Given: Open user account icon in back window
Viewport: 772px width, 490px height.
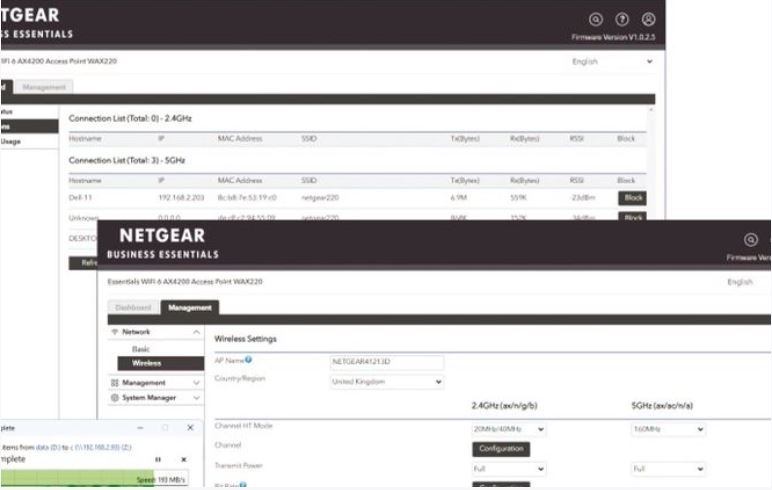Looking at the screenshot, I should coord(648,19).
